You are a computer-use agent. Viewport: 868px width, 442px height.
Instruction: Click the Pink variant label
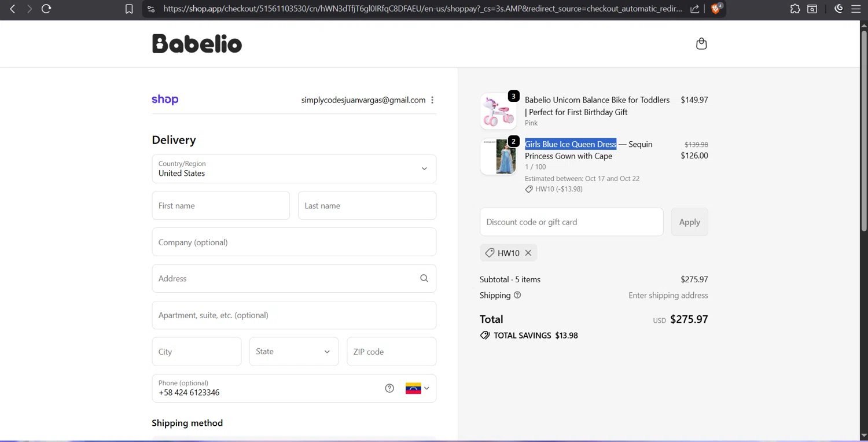pyautogui.click(x=531, y=123)
